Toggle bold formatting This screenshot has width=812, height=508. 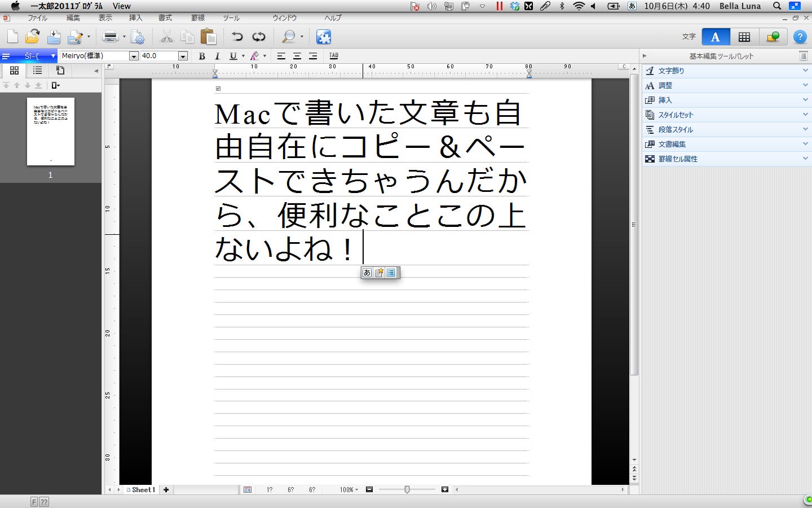coord(202,56)
